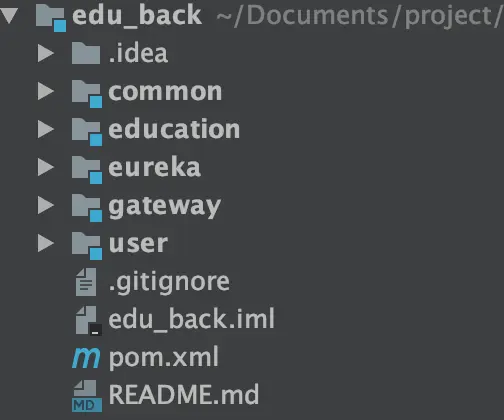Select the education module name

click(x=174, y=129)
